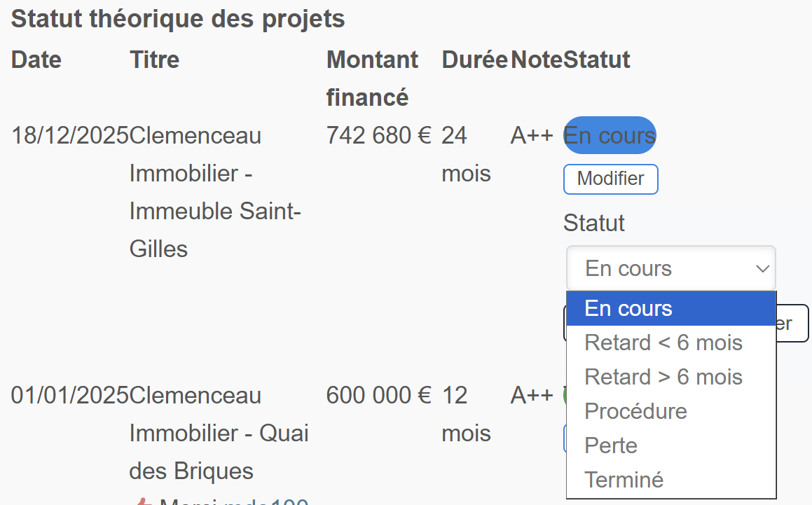The image size is (812, 505).
Task: Click the 742 680 € amount cell
Action: click(x=378, y=136)
